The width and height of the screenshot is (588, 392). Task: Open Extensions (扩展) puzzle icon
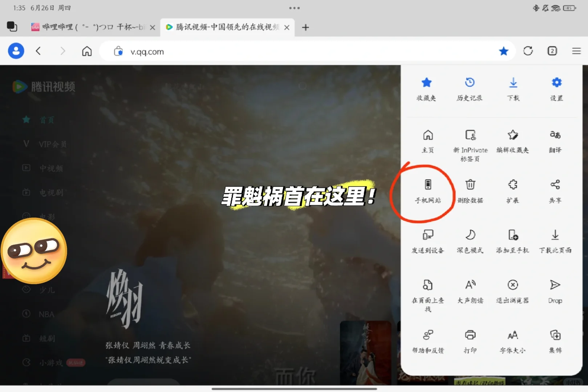pyautogui.click(x=512, y=191)
